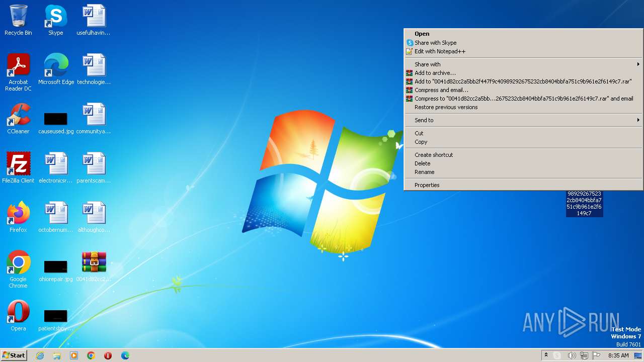Image resolution: width=644 pixels, height=362 pixels.
Task: Launch Internet Explorer from the taskbar
Action: pyautogui.click(x=40, y=355)
